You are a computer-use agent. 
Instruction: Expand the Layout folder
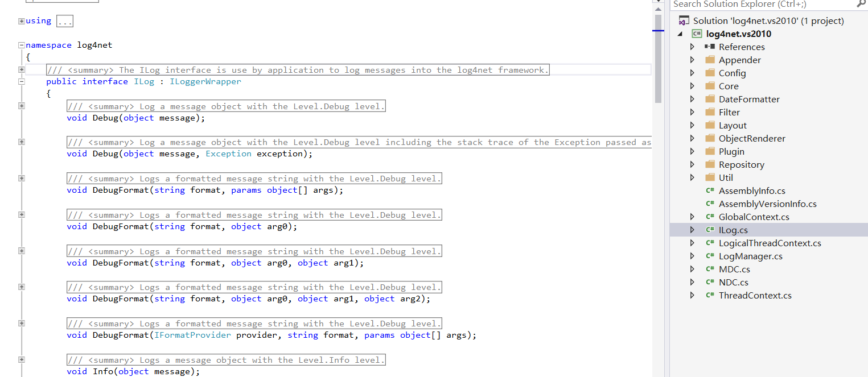692,125
